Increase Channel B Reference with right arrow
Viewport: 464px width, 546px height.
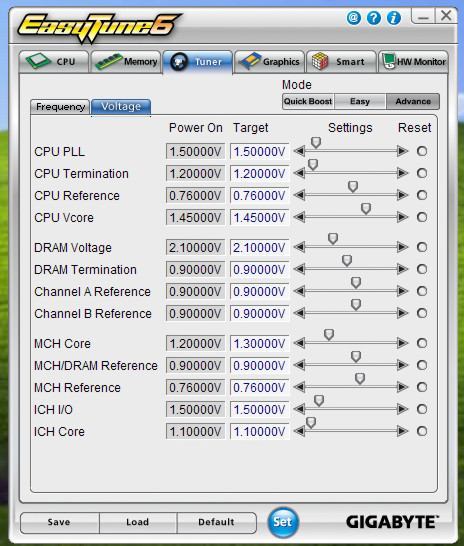402,313
